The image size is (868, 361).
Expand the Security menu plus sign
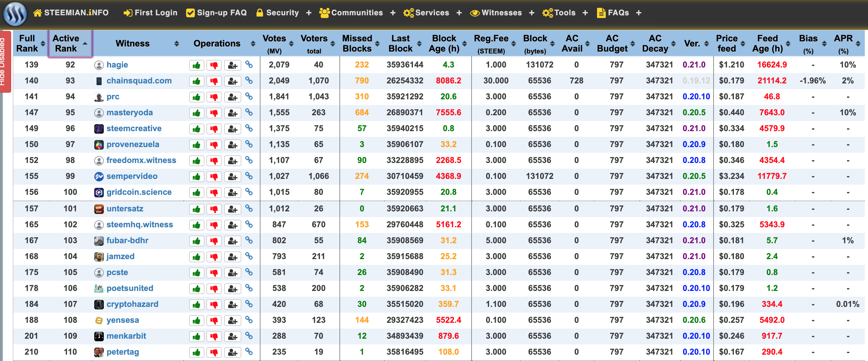tap(309, 13)
